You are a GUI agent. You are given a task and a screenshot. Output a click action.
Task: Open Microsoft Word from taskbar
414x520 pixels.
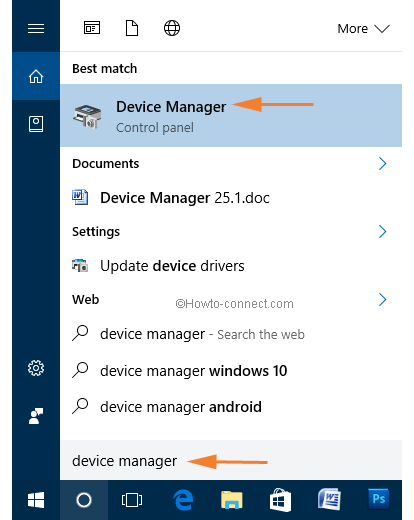click(x=329, y=499)
